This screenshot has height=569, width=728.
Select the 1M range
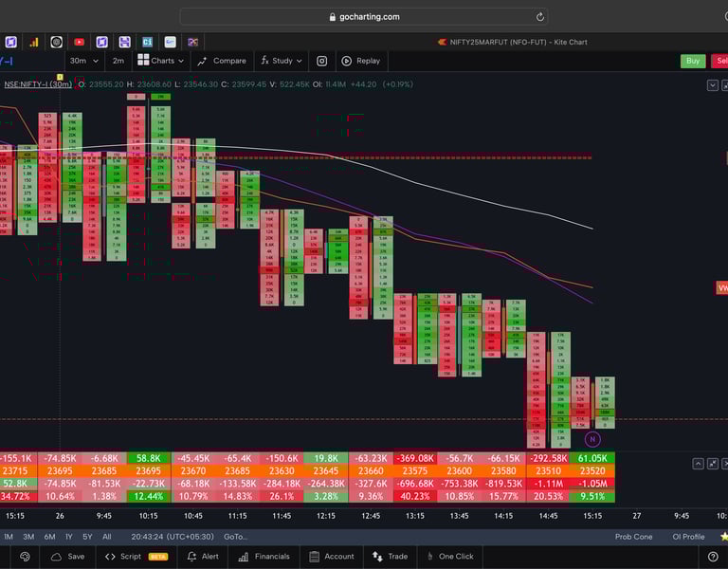click(x=9, y=537)
